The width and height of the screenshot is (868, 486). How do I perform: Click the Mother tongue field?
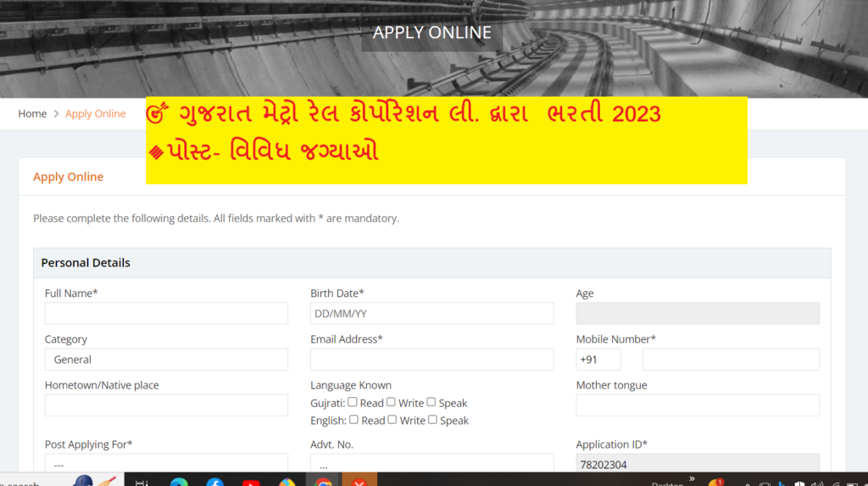(698, 405)
